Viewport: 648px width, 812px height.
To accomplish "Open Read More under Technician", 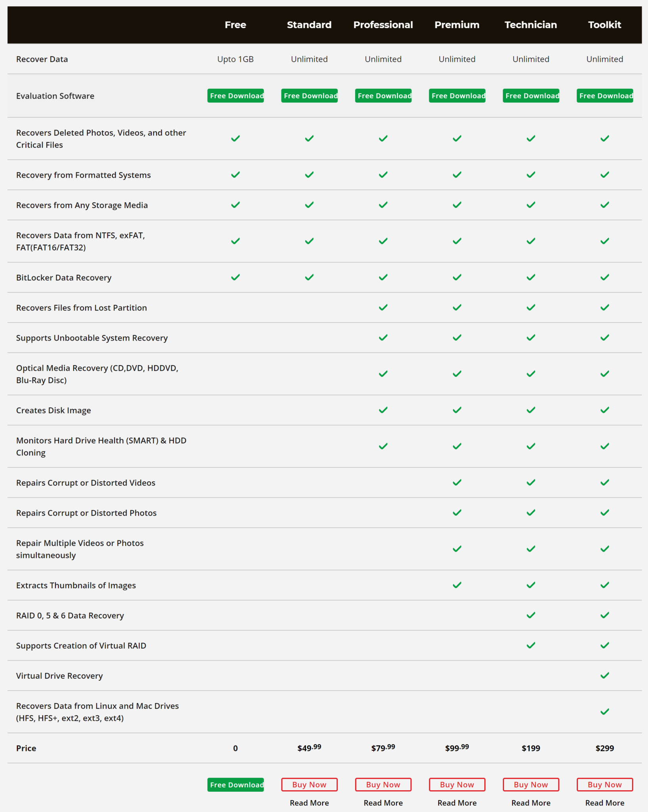I will [531, 803].
